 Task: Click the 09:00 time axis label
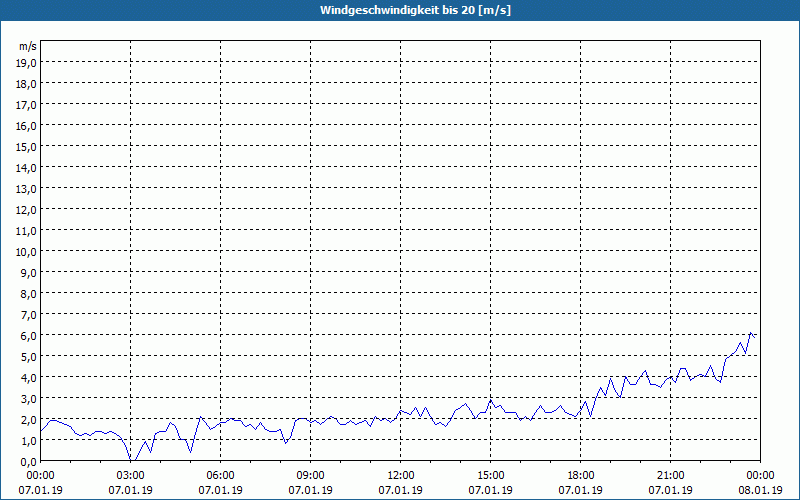pyautogui.click(x=310, y=475)
